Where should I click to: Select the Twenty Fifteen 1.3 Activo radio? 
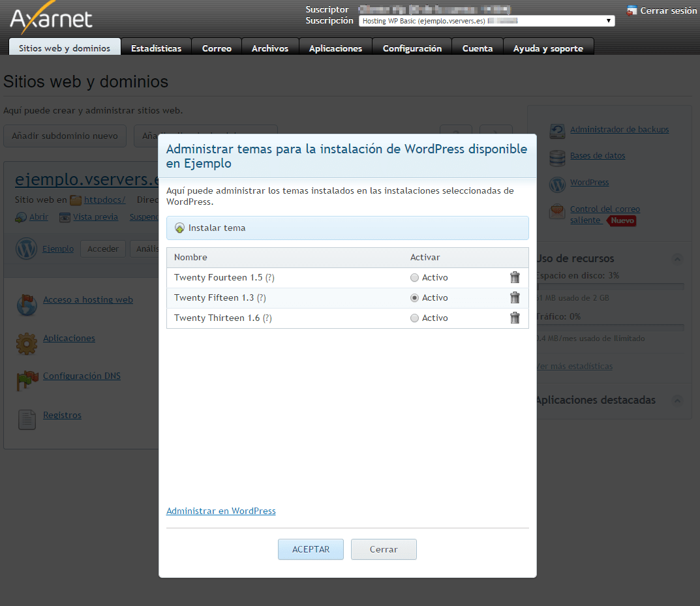pyautogui.click(x=414, y=297)
